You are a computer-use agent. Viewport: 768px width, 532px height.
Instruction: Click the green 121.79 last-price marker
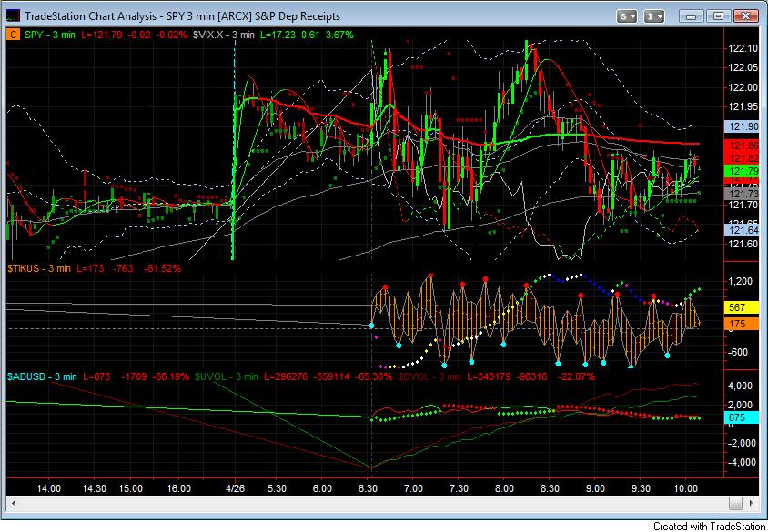click(x=743, y=171)
